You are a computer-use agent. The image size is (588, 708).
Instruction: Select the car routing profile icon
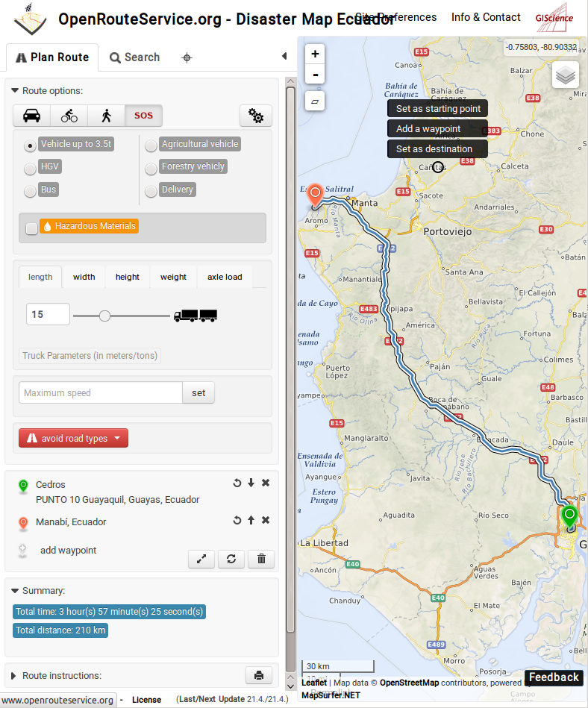pyautogui.click(x=31, y=116)
